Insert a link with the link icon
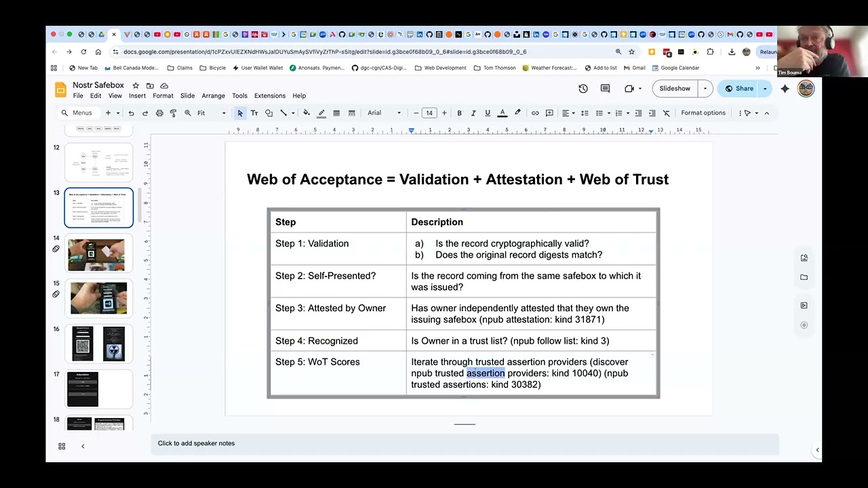This screenshot has height=488, width=868. [535, 113]
